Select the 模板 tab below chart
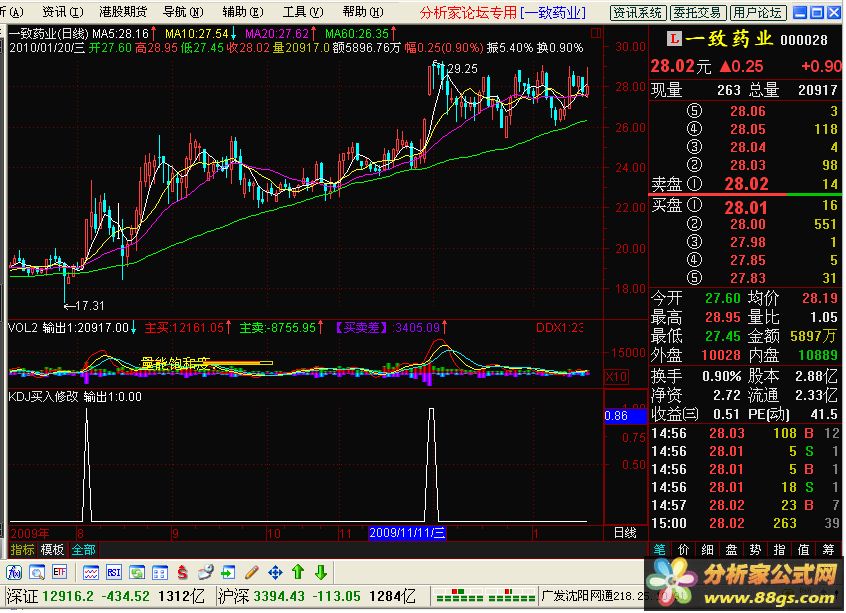Viewport: 846px width, 613px height. [x=52, y=550]
